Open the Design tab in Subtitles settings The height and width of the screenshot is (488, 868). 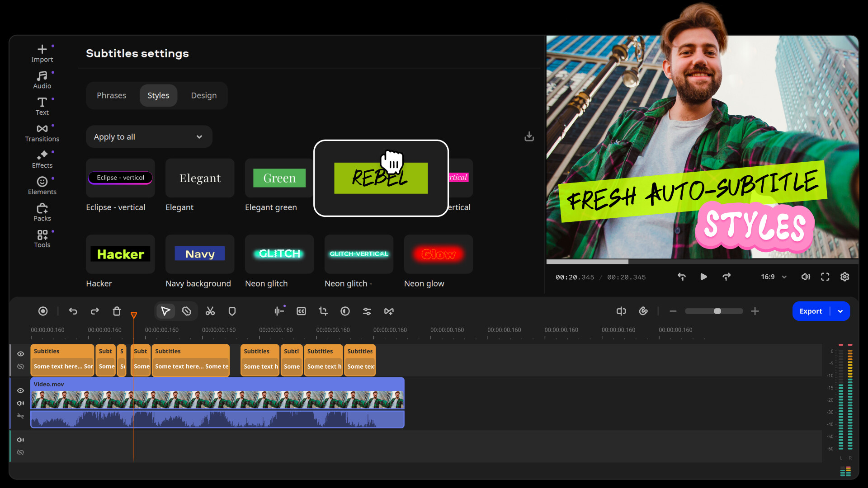204,95
